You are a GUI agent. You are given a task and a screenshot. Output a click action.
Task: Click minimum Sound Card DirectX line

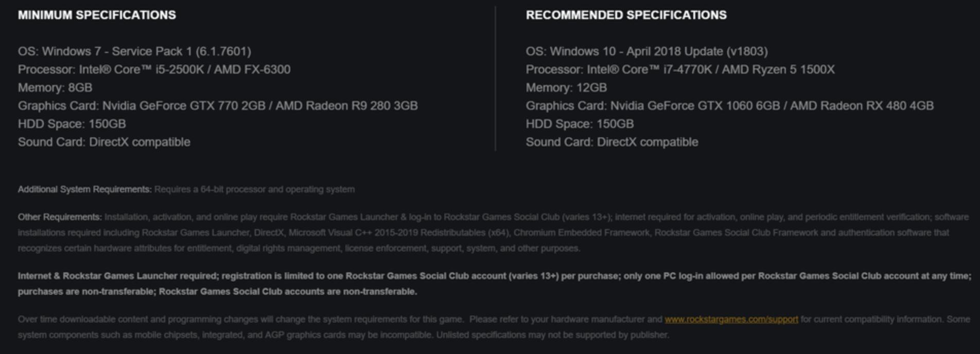(104, 142)
